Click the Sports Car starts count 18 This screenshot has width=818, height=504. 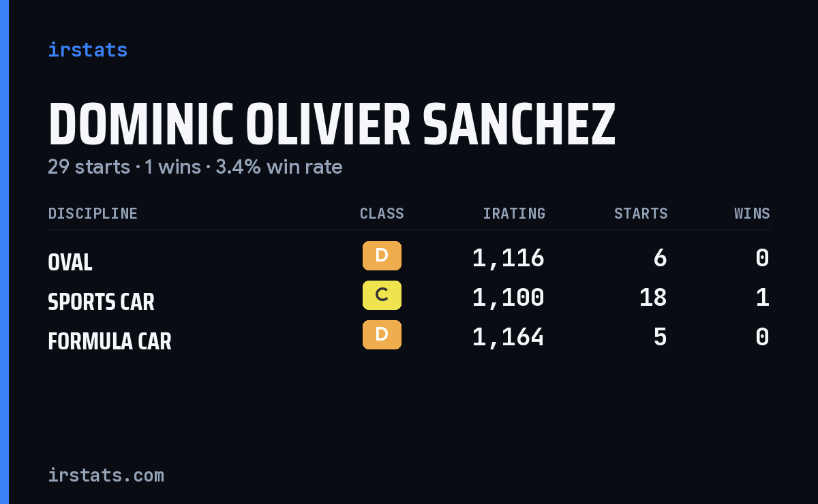click(x=653, y=298)
